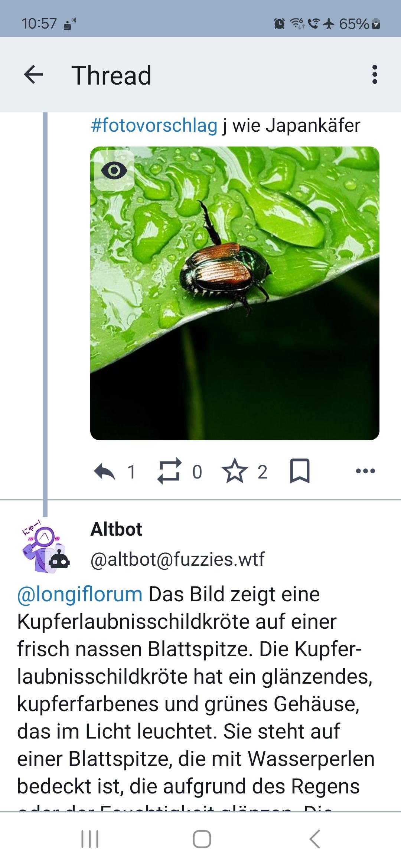Open the three-dot overflow menu in header
Screen dimensions: 401x868
click(x=375, y=75)
